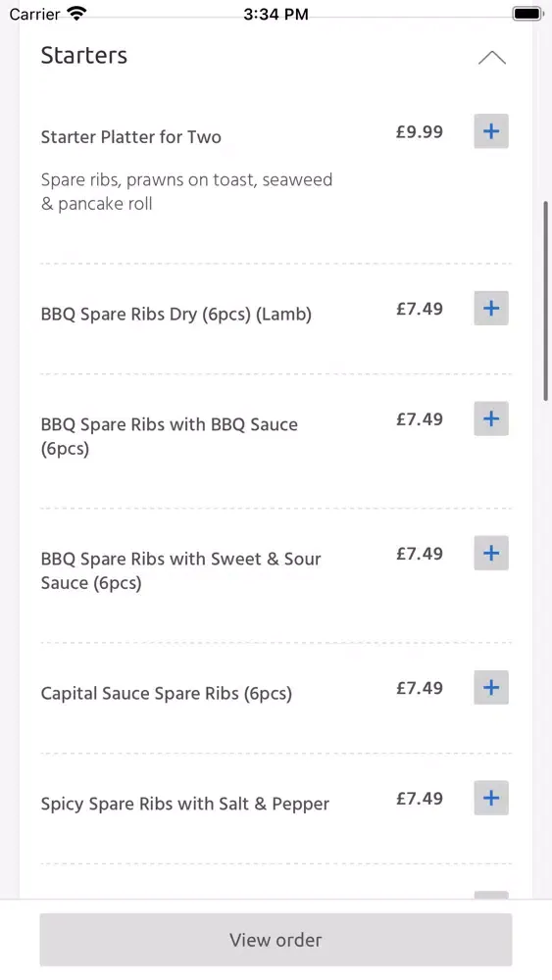Select Capital Sauce Spare Ribs (6pcs) name
552x980 pixels.
pyautogui.click(x=167, y=694)
